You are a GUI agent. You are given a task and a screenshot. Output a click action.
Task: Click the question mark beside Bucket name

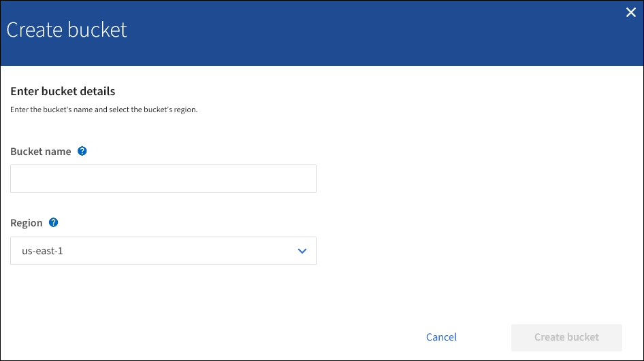(82, 151)
